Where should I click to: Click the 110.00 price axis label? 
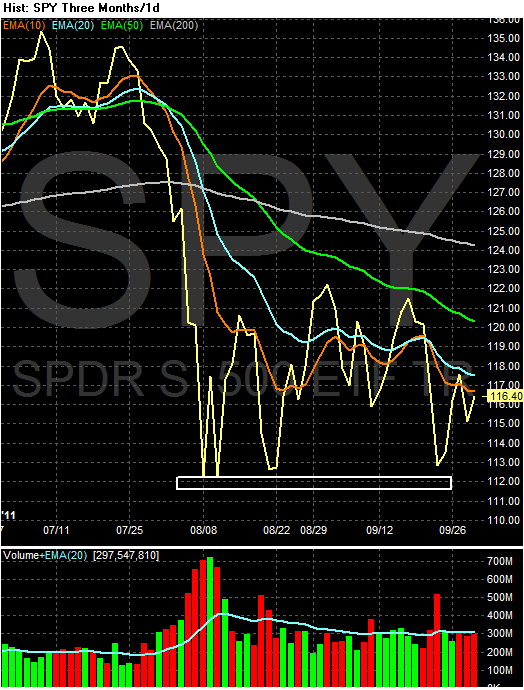click(x=504, y=520)
